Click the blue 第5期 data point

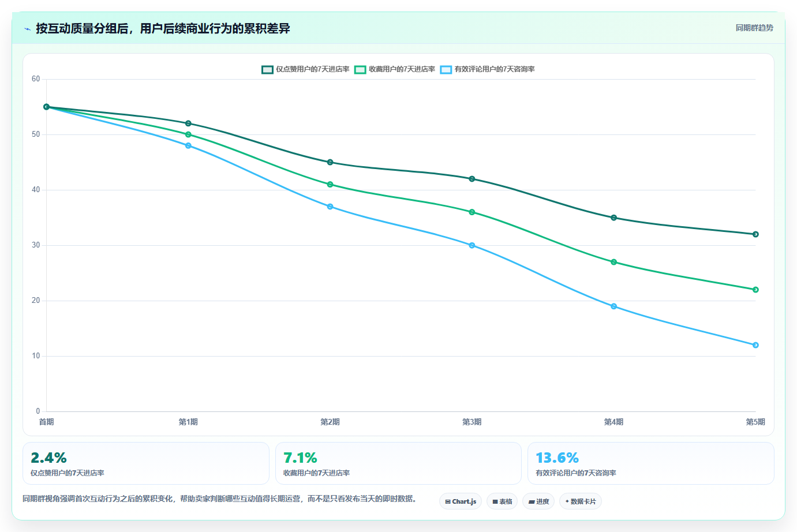pyautogui.click(x=755, y=345)
